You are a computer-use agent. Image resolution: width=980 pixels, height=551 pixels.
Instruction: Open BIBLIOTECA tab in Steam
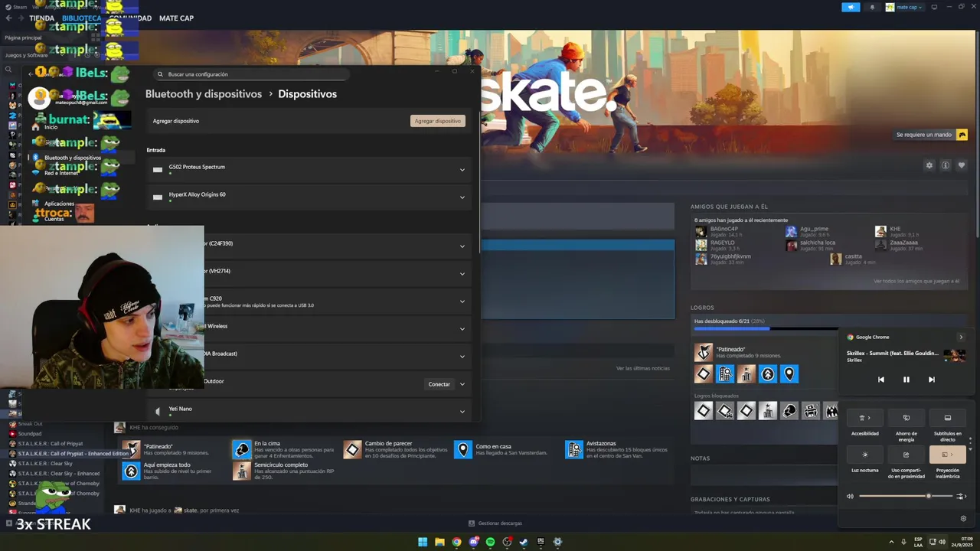pos(81,18)
